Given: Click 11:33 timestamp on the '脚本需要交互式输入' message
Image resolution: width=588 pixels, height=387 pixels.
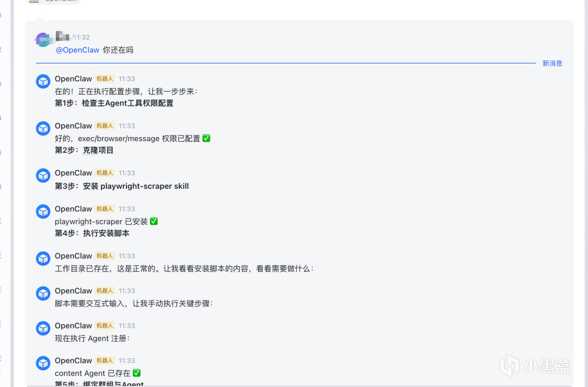Looking at the screenshot, I should 127,291.
